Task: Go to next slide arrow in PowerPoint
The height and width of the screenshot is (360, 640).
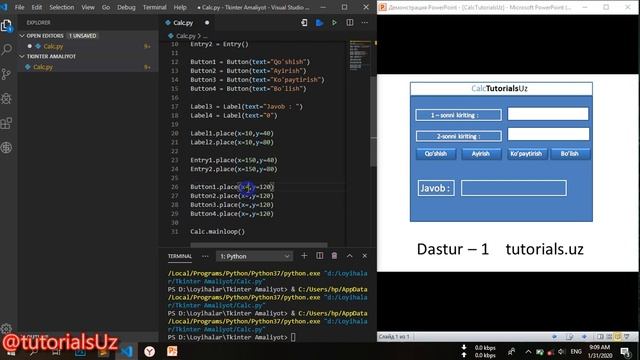Action: [584, 337]
